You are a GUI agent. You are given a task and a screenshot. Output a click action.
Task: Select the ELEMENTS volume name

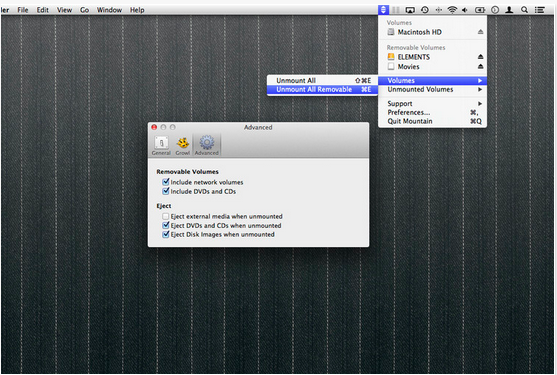(414, 57)
